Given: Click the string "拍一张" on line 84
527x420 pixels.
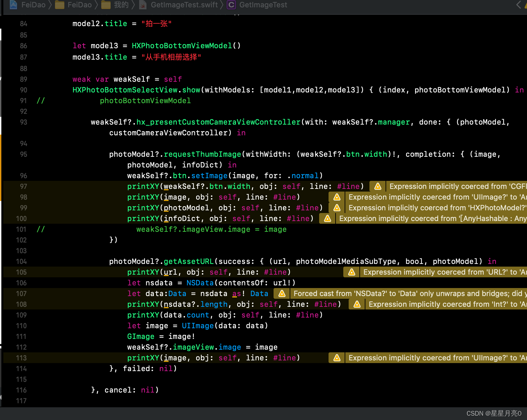Looking at the screenshot, I should [157, 23].
